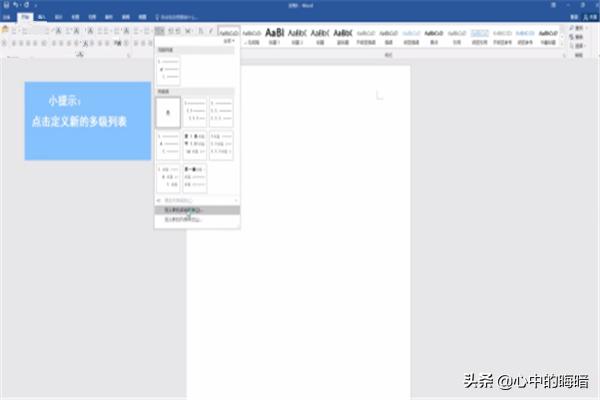Select the '第1章' chapter heading list thumbnail
600x400 pixels.
195,145
